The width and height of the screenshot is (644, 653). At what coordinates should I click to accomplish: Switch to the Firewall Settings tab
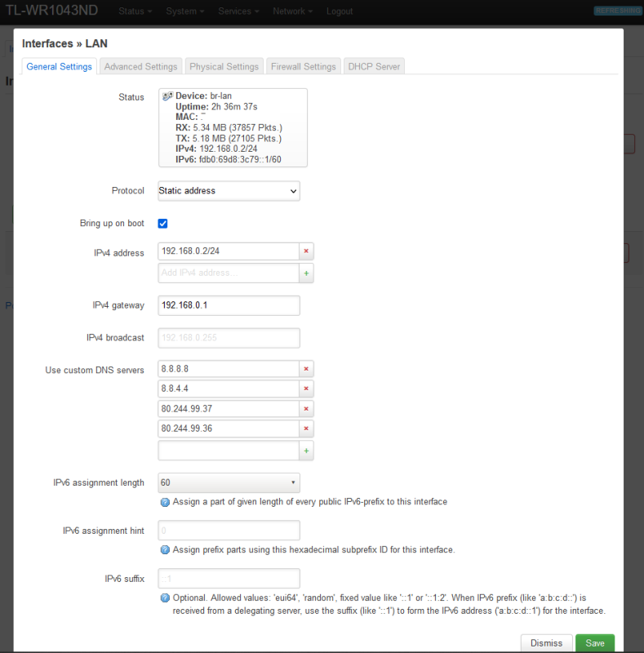coord(304,67)
